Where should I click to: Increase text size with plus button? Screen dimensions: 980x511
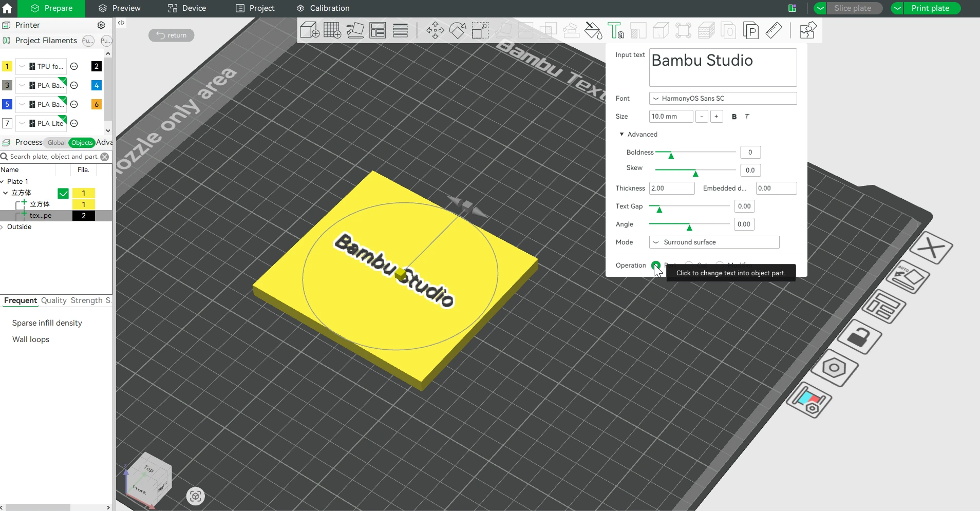pos(717,117)
